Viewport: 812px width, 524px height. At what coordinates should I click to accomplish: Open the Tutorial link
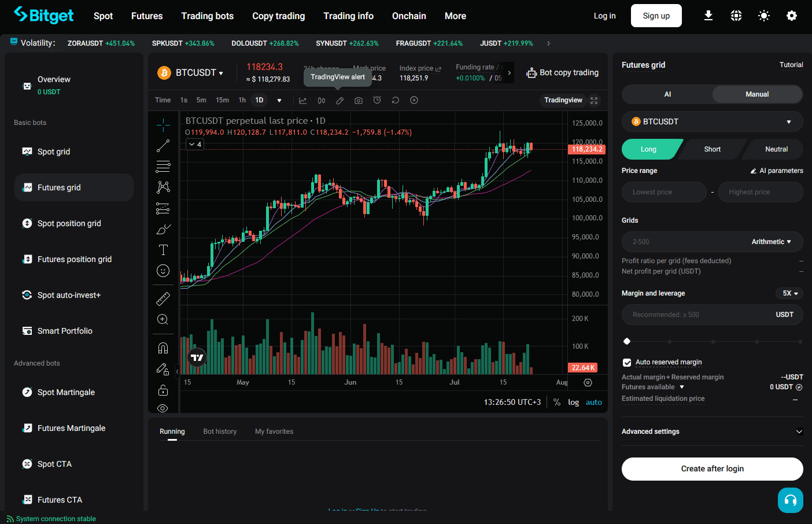[x=791, y=65]
